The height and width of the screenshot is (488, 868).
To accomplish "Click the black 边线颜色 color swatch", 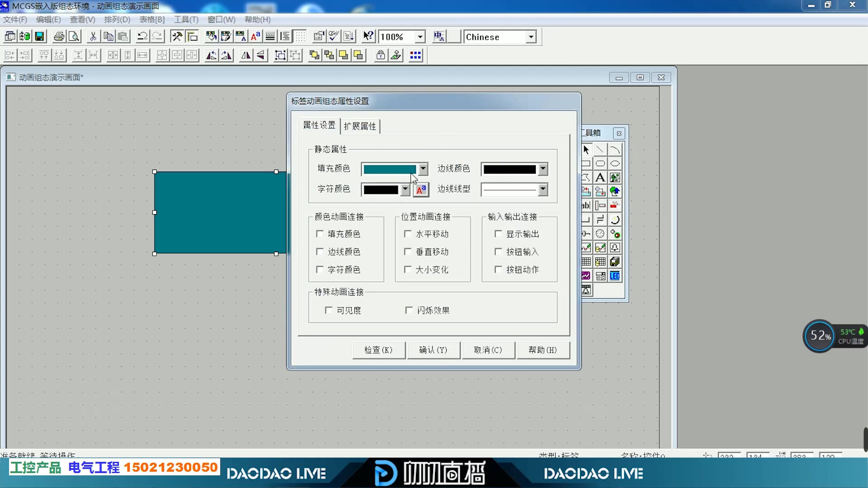I will pyautogui.click(x=509, y=169).
